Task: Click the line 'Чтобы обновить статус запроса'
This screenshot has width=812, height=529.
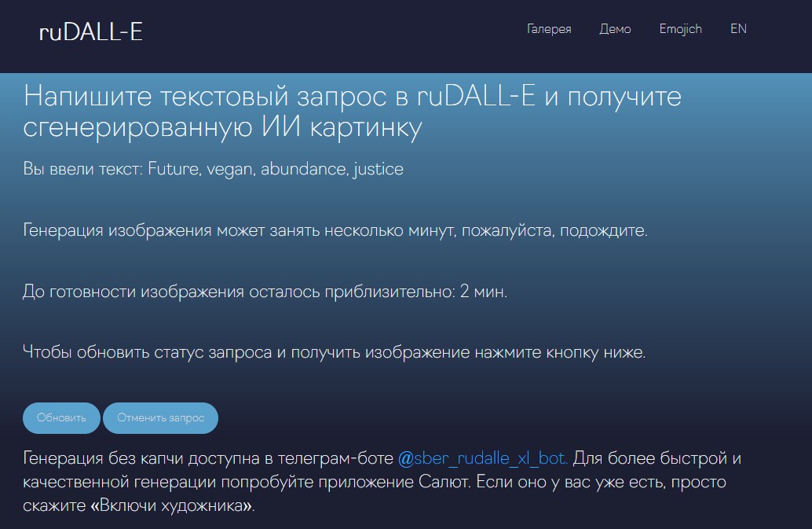Action: [x=148, y=352]
